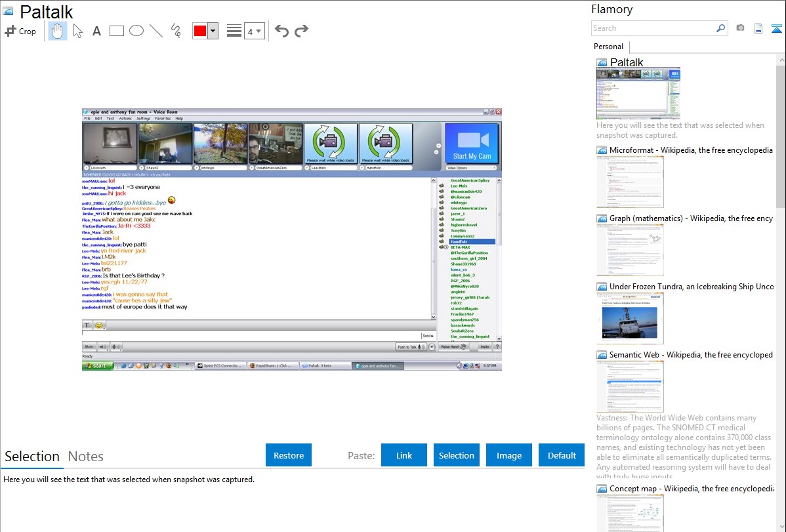
Task: Activate the hand pan tool
Action: click(58, 31)
